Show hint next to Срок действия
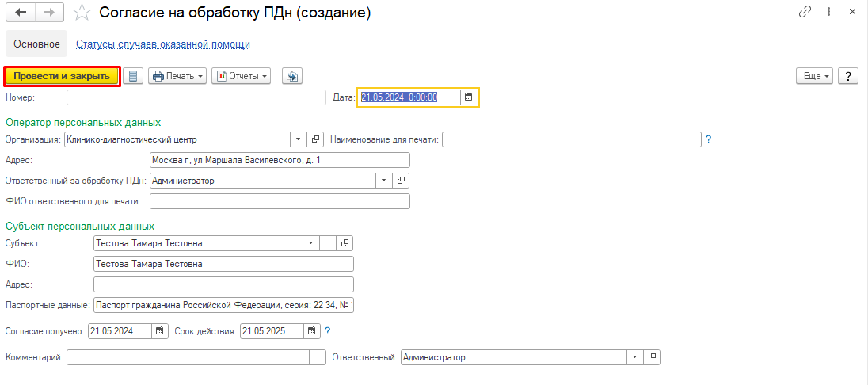Viewport: 868px width, 385px height. point(327,331)
